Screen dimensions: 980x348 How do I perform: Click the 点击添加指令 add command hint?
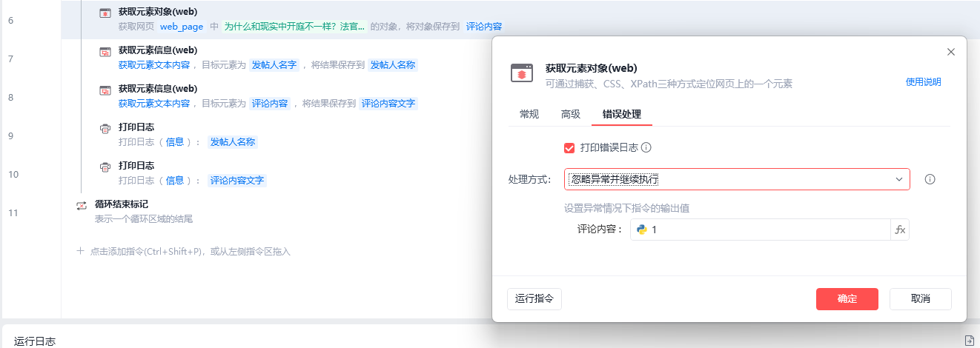[191, 251]
